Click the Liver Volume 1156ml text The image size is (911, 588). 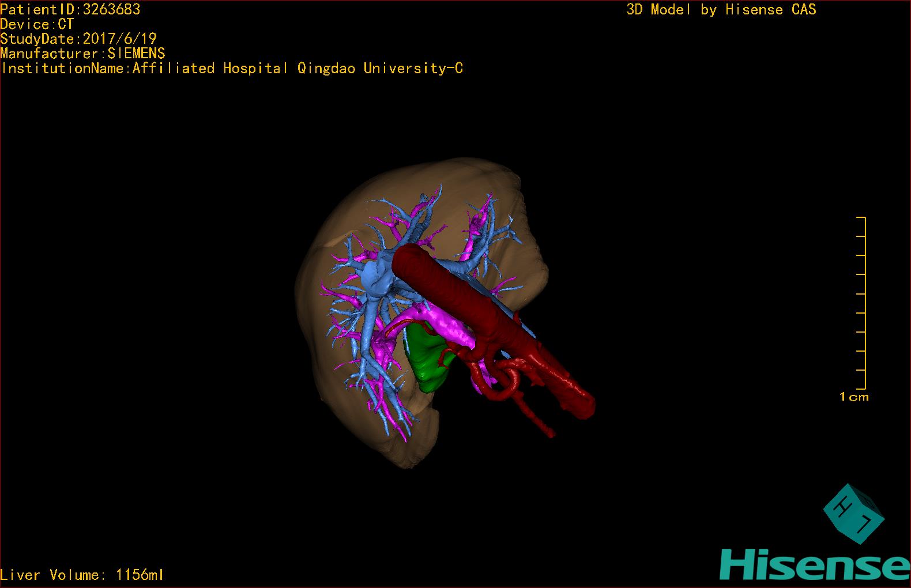coord(82,575)
